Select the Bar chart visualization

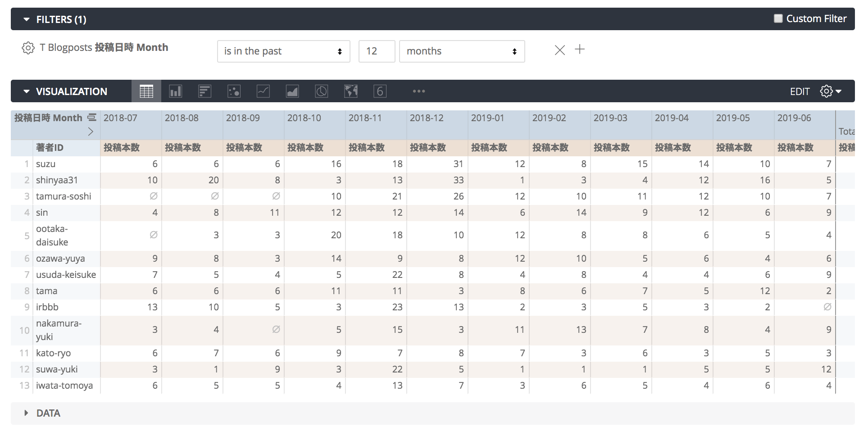[x=205, y=91]
